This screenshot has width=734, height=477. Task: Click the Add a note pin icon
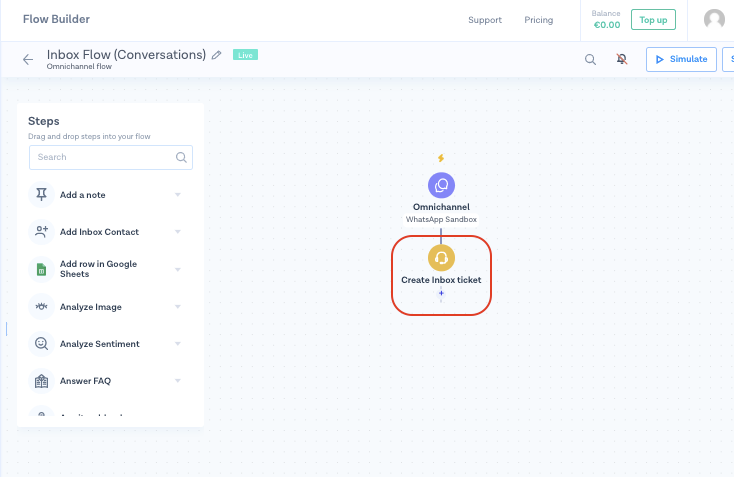click(x=41, y=194)
